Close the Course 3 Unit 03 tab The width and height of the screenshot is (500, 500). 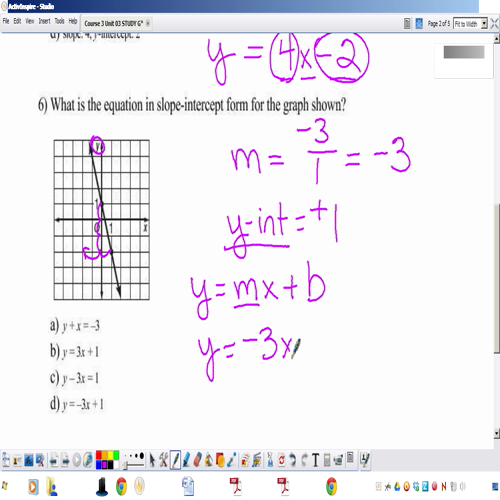pos(148,23)
